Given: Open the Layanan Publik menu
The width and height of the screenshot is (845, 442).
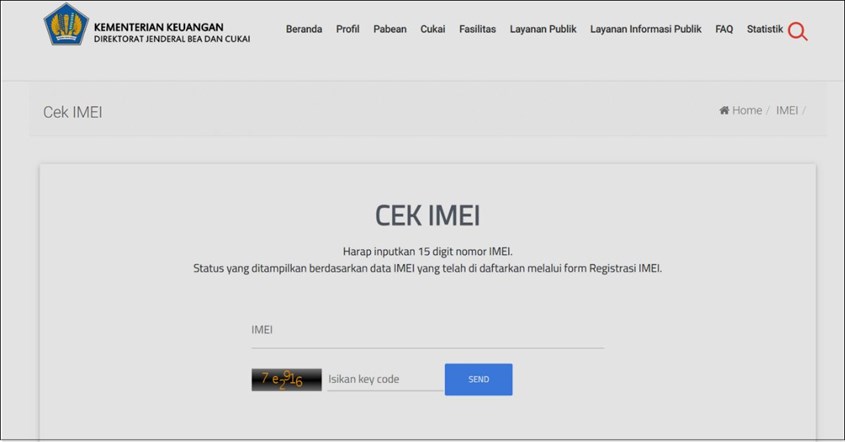Looking at the screenshot, I should click(x=543, y=29).
